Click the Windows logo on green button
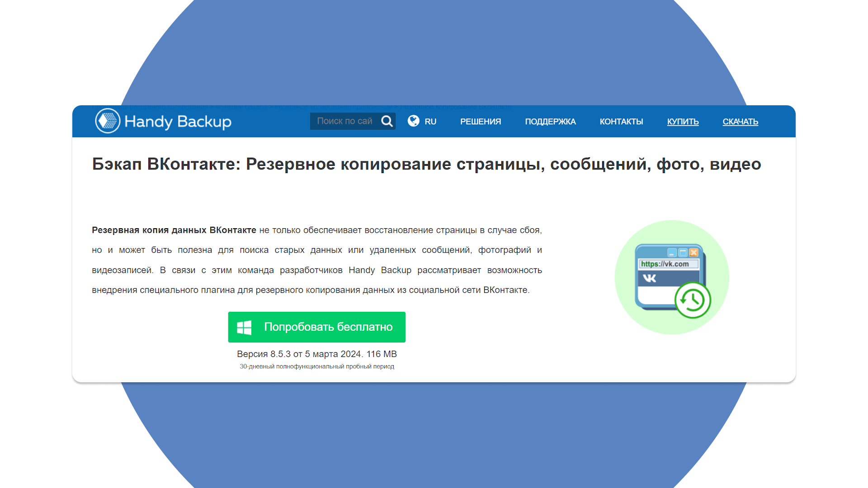Viewport: 868px width, 488px height. point(244,327)
